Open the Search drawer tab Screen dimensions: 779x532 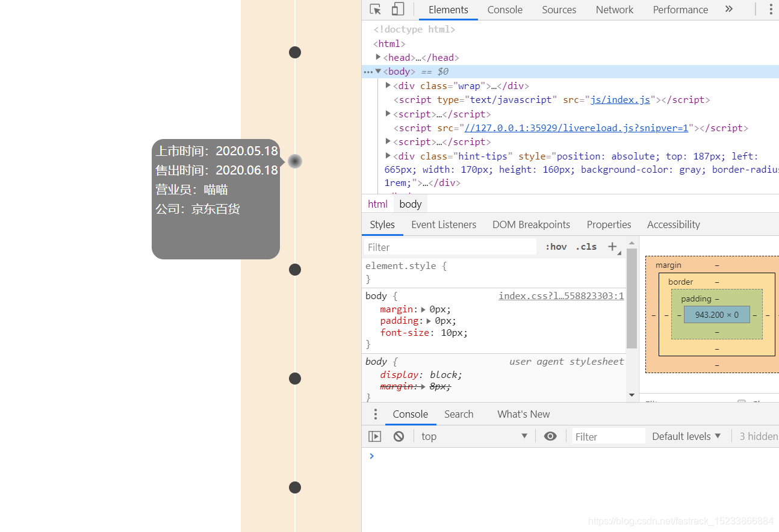(459, 414)
